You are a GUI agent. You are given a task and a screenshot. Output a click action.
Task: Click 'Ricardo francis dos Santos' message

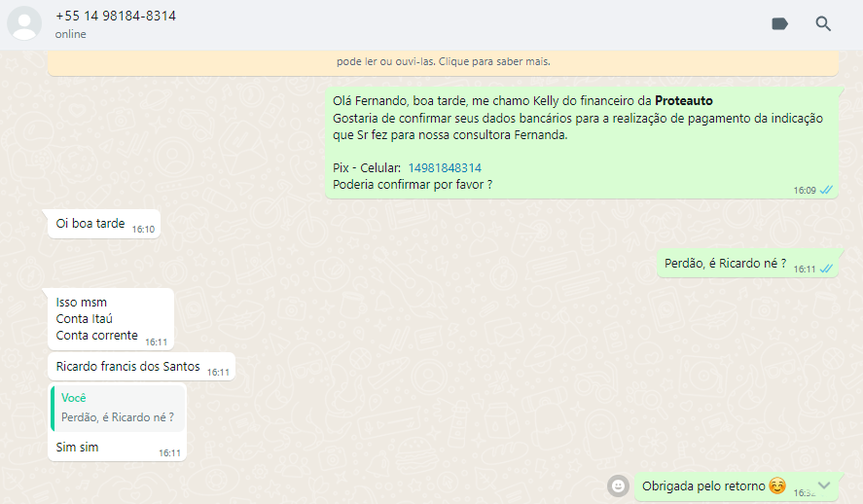click(x=127, y=367)
